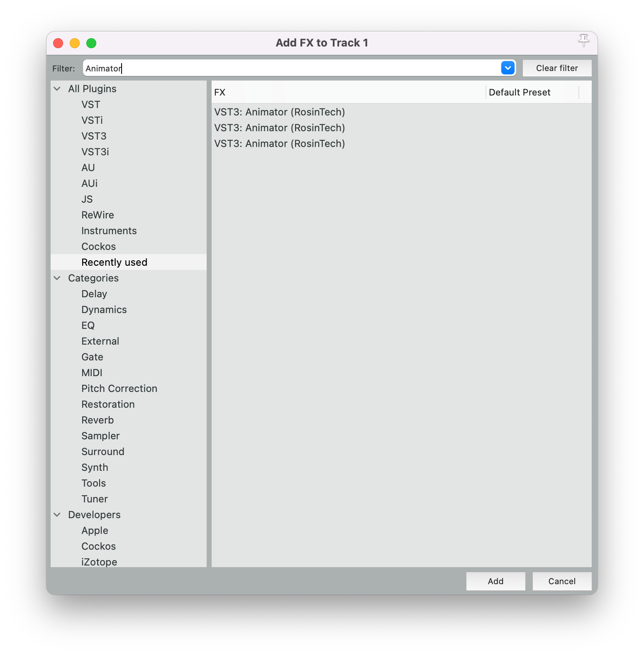Select the first Animator (RosinTech) plugin

pyautogui.click(x=279, y=112)
